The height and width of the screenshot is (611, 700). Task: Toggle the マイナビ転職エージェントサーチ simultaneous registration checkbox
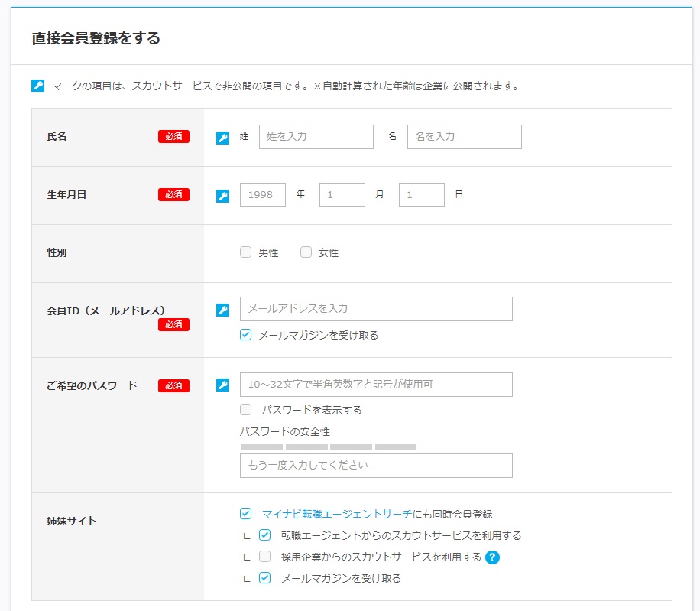[x=245, y=514]
